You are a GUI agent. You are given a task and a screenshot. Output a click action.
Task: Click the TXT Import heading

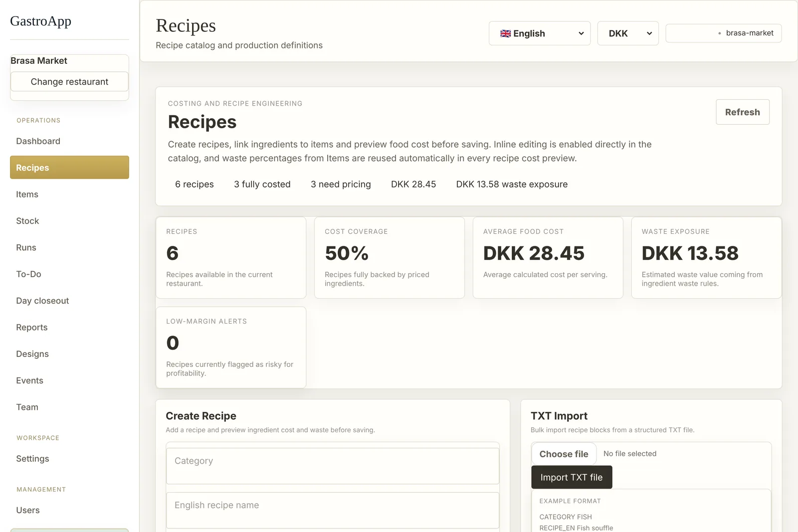pyautogui.click(x=559, y=416)
